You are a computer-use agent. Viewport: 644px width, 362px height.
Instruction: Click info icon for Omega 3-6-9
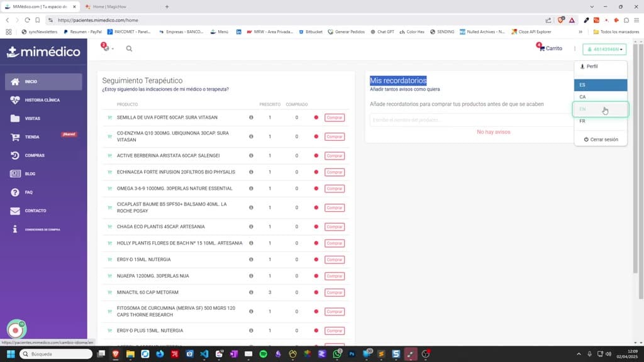click(x=251, y=189)
